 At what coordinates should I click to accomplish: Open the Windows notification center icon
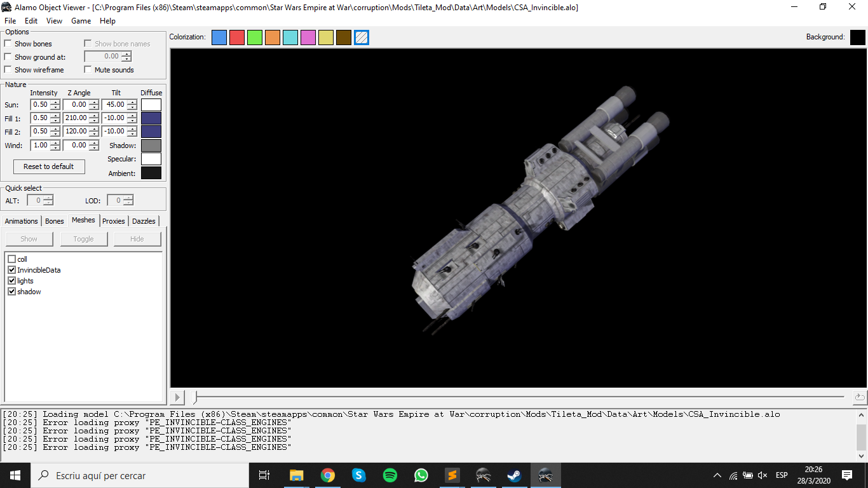846,475
